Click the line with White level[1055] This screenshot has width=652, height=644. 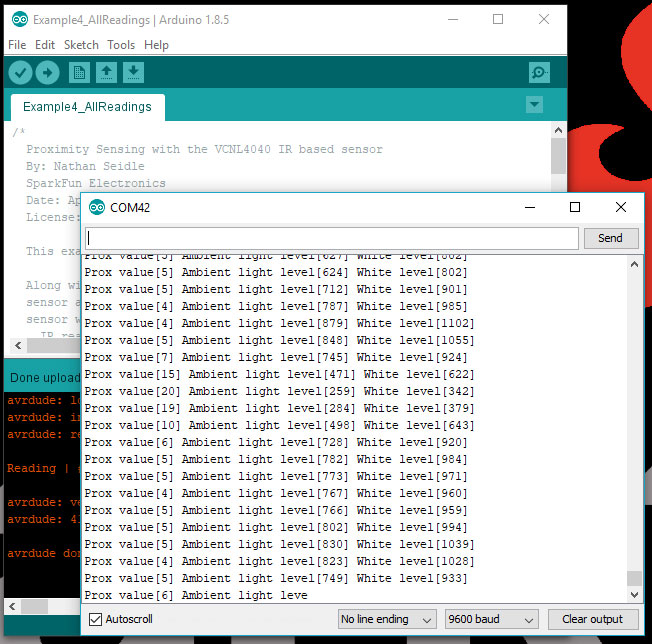tap(279, 341)
